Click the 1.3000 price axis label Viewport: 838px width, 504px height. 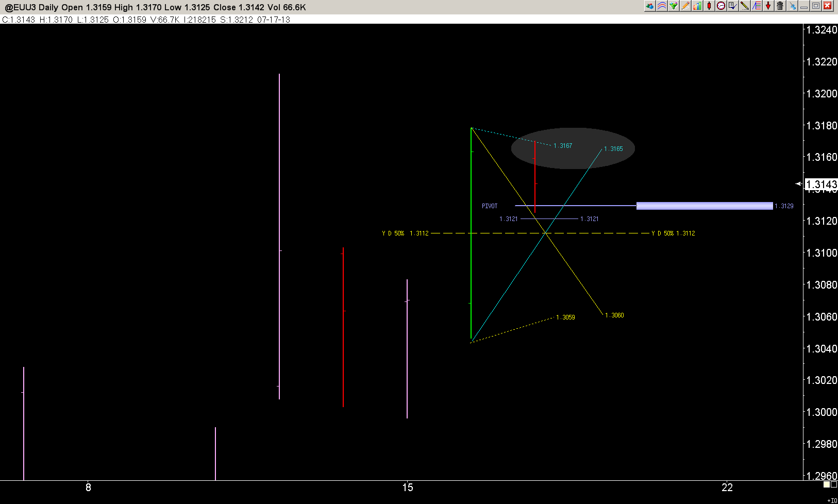point(822,412)
